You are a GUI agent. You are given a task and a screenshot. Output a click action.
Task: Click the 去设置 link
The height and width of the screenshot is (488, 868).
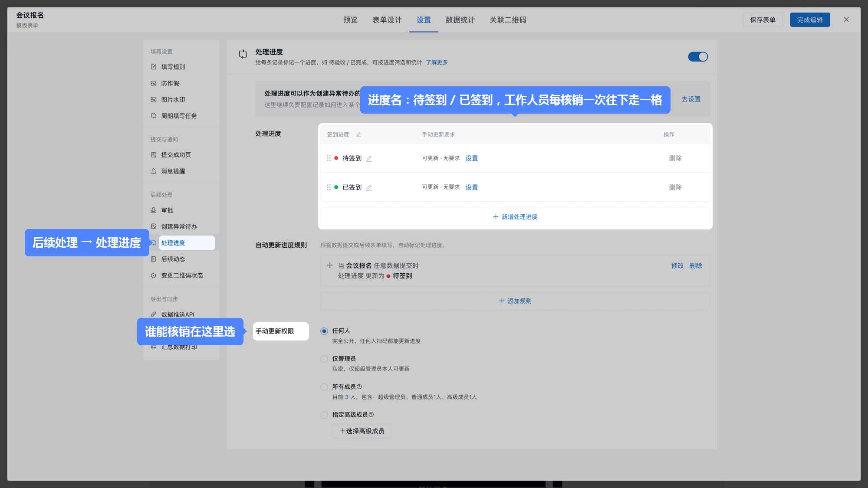(x=691, y=99)
